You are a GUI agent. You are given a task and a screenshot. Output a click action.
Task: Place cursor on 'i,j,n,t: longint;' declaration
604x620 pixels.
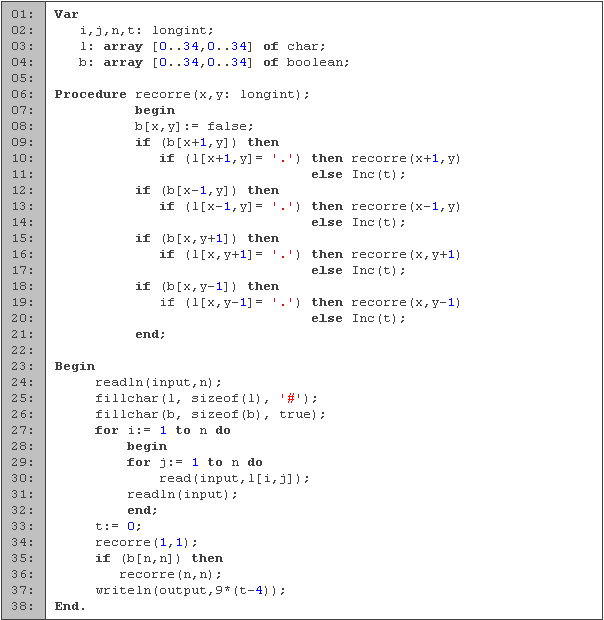pyautogui.click(x=146, y=30)
